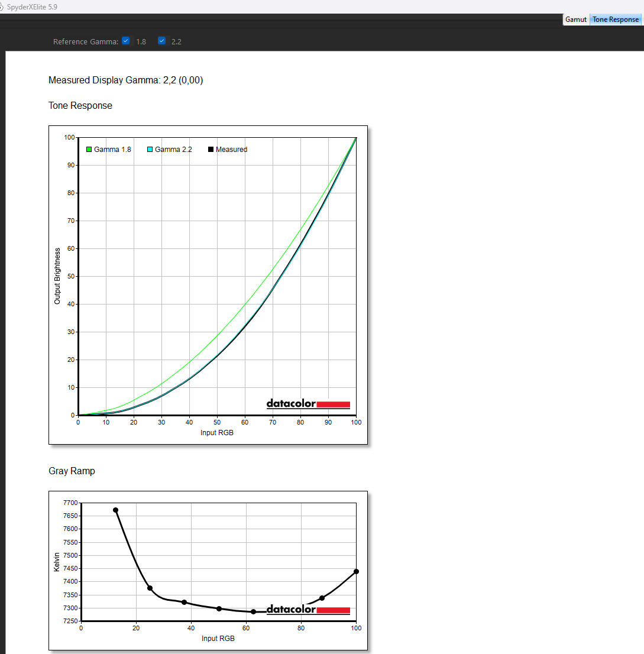This screenshot has height=654, width=644.
Task: Uncheck the 1.8 reference gamma checkbox
Action: tap(125, 41)
